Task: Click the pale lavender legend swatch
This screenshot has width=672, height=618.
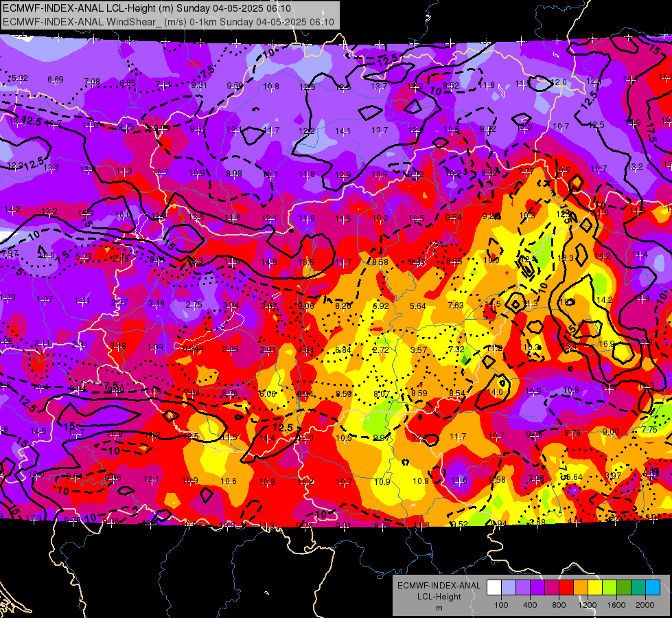Action: (509, 588)
